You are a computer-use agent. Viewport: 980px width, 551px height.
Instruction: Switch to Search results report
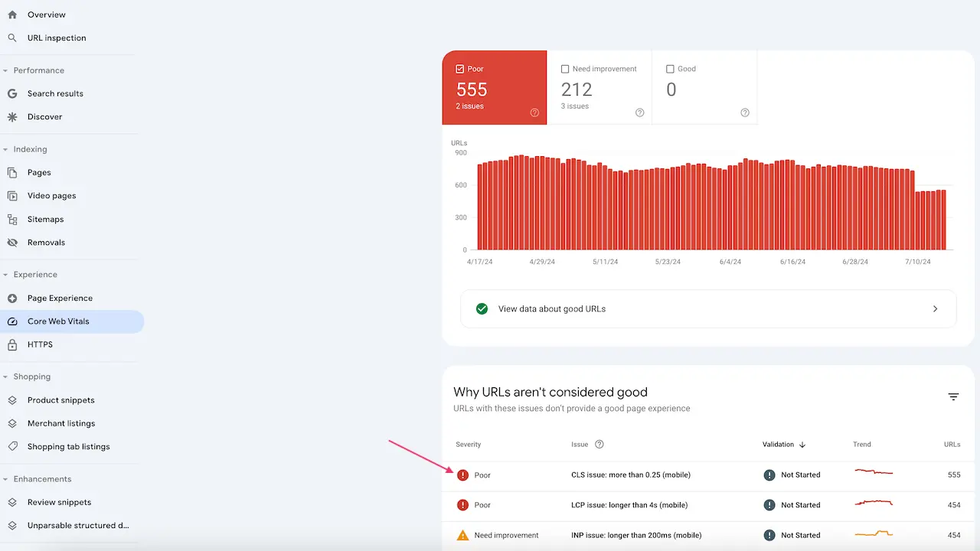[55, 93]
